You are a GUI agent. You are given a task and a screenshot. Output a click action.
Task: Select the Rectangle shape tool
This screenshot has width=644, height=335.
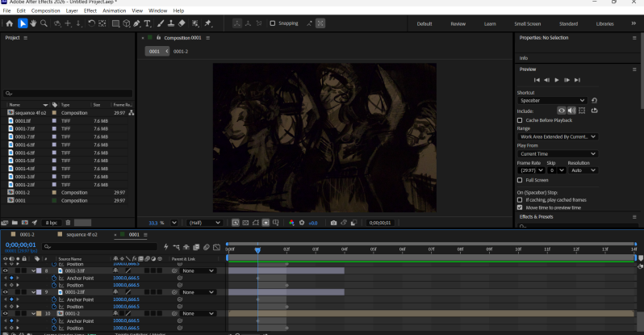(x=116, y=23)
